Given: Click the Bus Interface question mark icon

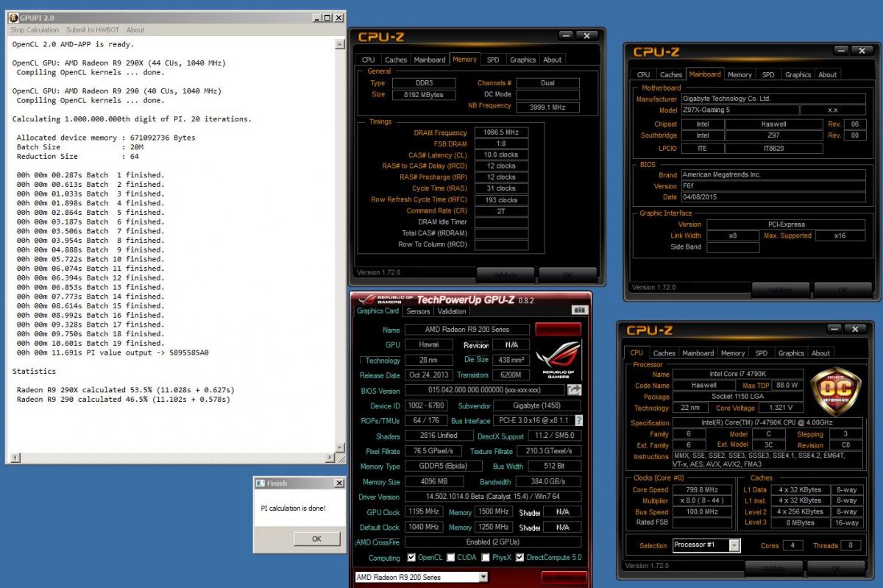Looking at the screenshot, I should [x=578, y=420].
